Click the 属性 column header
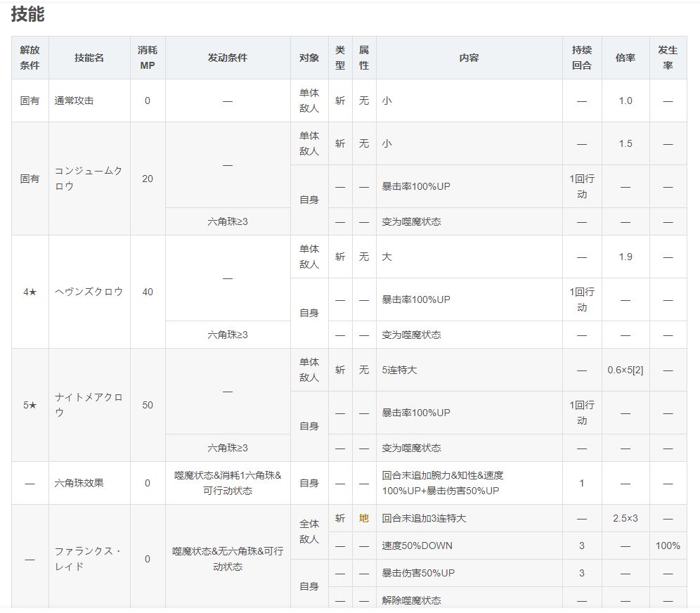Viewport: 700px width, 613px height. pyautogui.click(x=364, y=58)
